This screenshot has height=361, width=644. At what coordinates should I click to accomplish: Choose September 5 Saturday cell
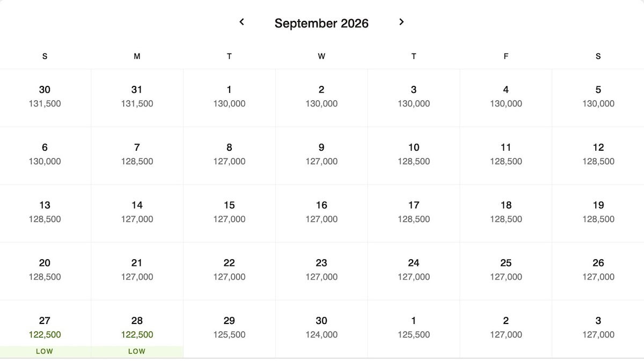[598, 97]
